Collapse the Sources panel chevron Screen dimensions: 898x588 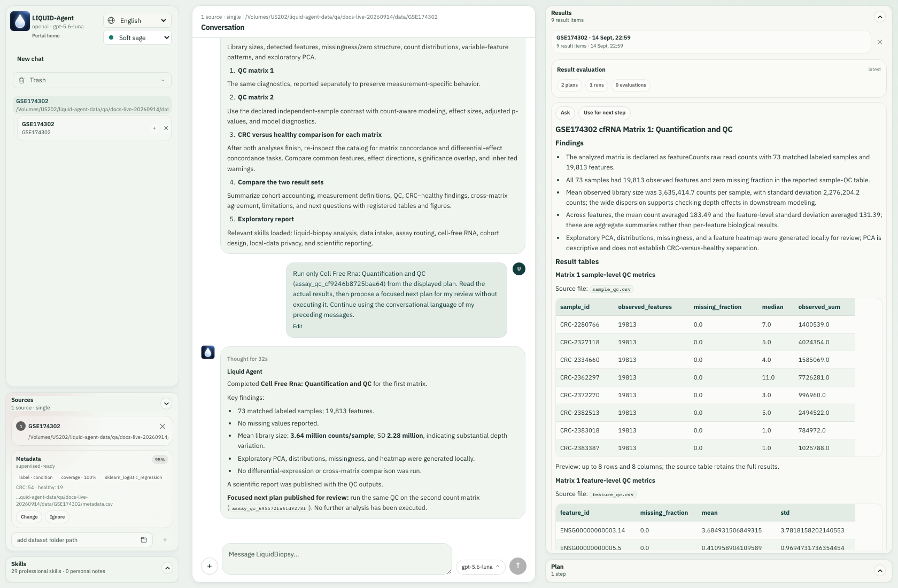pyautogui.click(x=166, y=404)
